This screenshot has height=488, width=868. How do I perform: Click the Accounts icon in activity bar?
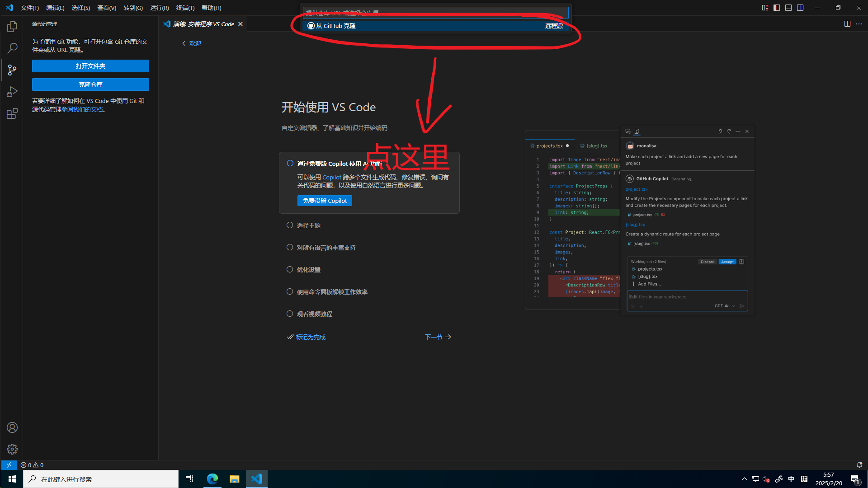tap(12, 427)
